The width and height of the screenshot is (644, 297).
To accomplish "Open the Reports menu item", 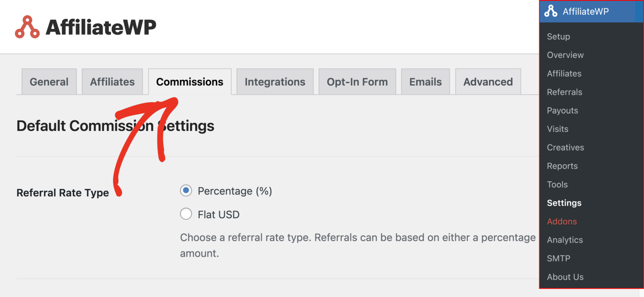I will pyautogui.click(x=562, y=166).
